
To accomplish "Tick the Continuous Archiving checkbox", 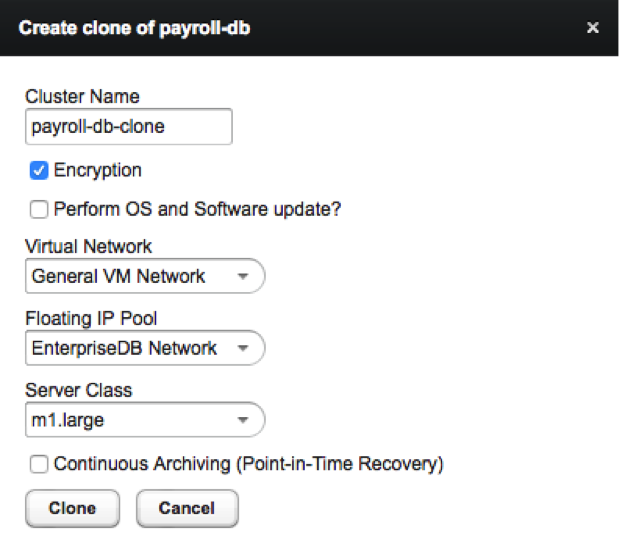I will coord(40,464).
